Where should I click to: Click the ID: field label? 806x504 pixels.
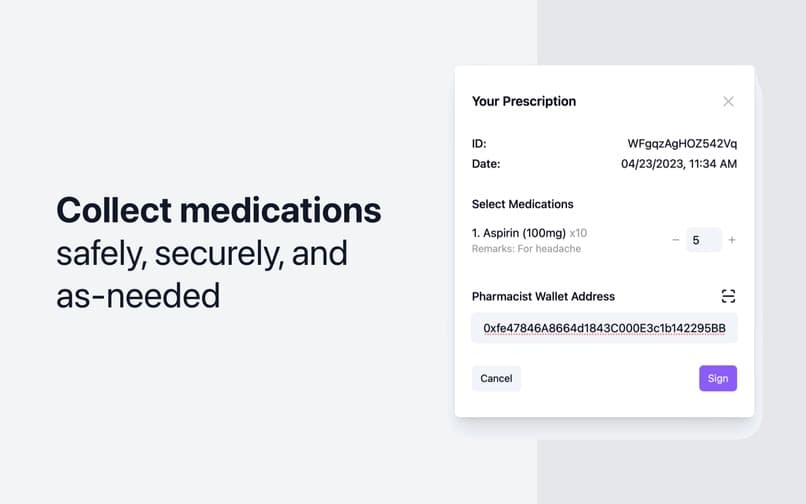479,143
